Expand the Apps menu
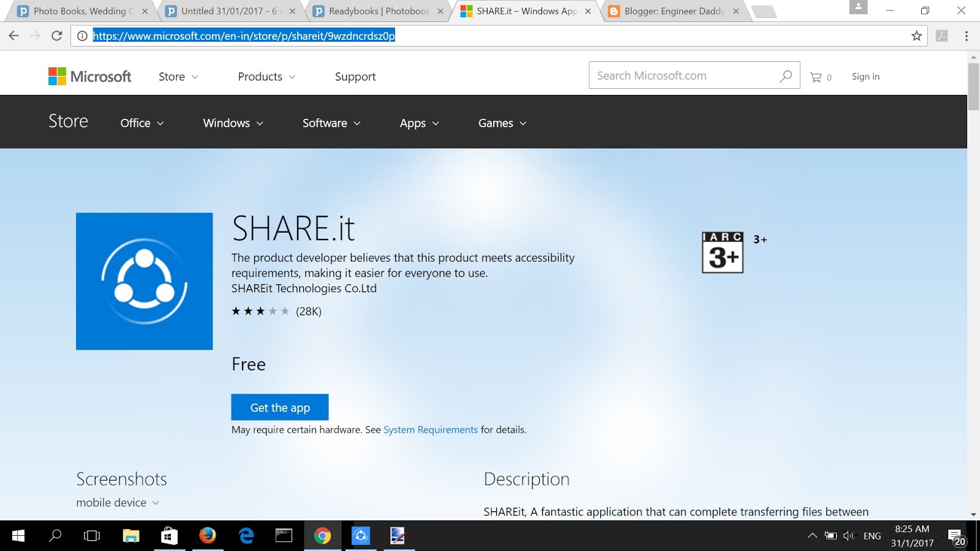The width and height of the screenshot is (980, 551). coord(420,123)
